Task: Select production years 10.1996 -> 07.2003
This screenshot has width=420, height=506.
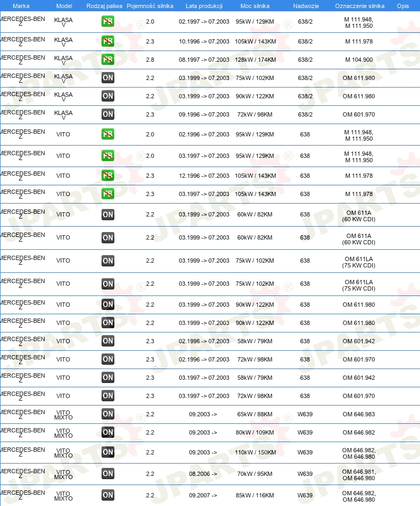Action: click(204, 41)
